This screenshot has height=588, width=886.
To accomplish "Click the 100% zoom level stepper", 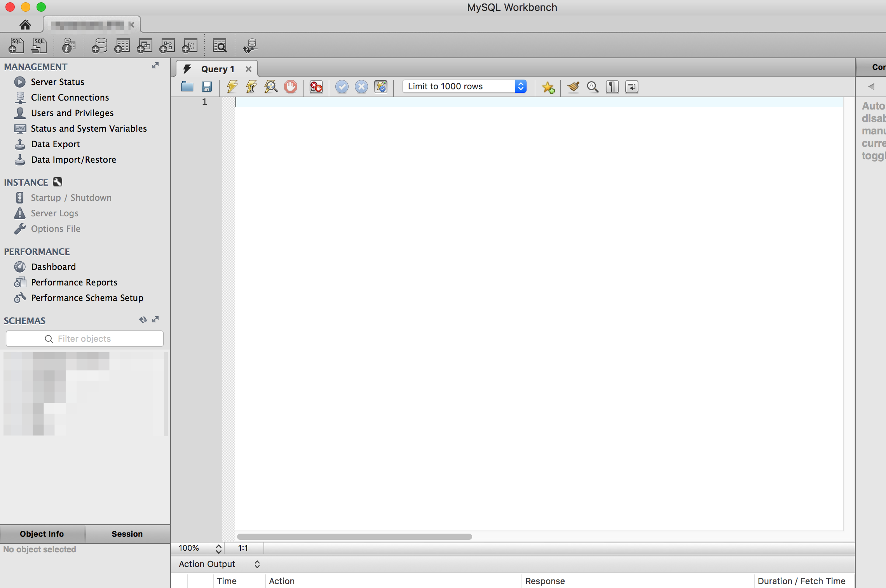I will point(218,548).
